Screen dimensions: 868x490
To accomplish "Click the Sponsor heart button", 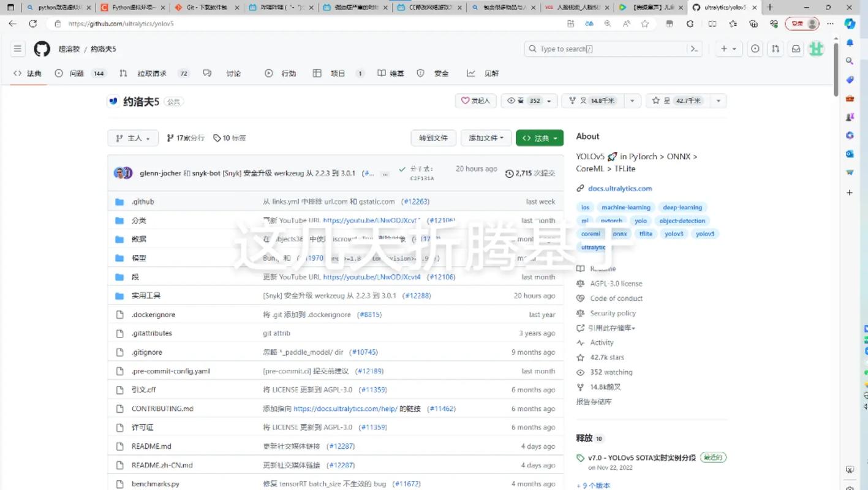I will [476, 100].
